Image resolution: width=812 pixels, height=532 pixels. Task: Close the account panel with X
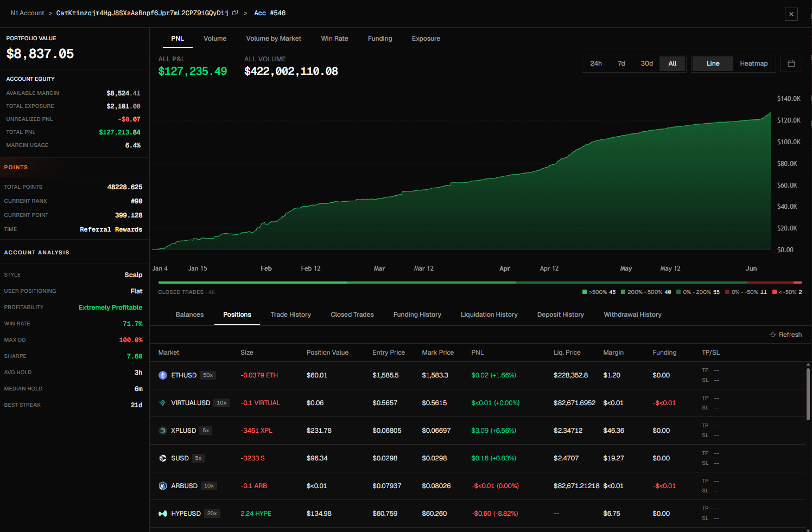pyautogui.click(x=791, y=14)
